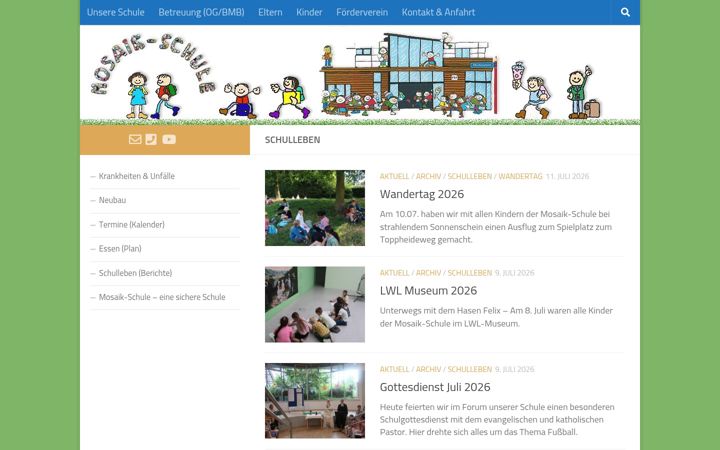Click excerpt 'Unterwegs mit dem Hasen Felix'
This screenshot has height=450, width=720.
click(496, 317)
